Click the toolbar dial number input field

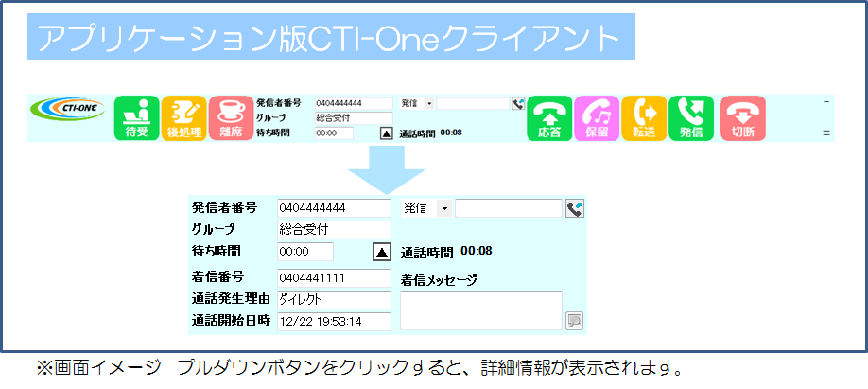(473, 103)
